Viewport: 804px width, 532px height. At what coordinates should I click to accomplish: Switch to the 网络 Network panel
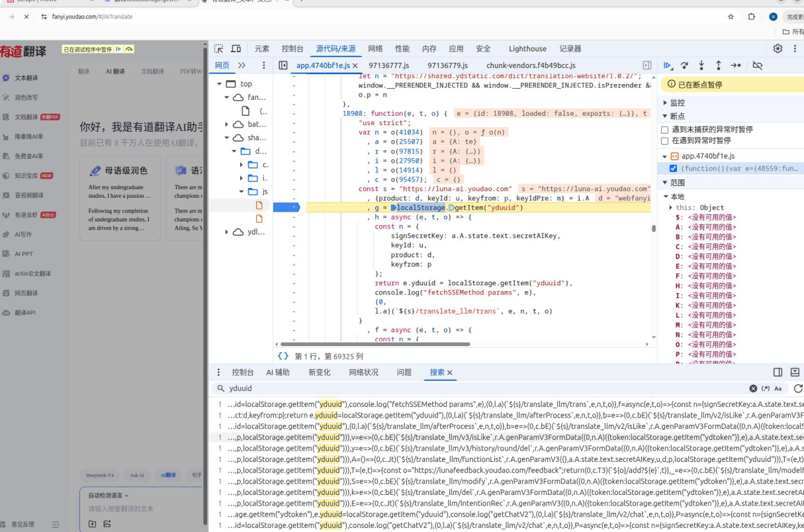pyautogui.click(x=375, y=49)
